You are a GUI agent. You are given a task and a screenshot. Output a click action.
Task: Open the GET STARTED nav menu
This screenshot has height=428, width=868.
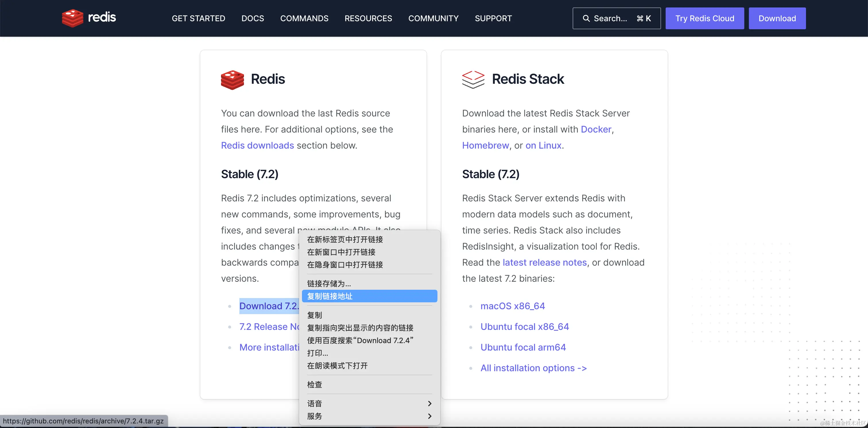click(198, 19)
